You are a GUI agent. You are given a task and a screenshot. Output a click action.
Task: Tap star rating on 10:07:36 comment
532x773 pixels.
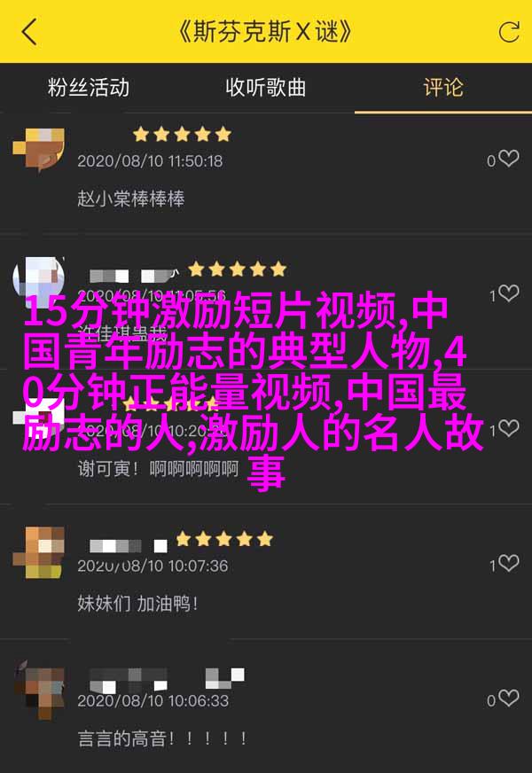[223, 539]
